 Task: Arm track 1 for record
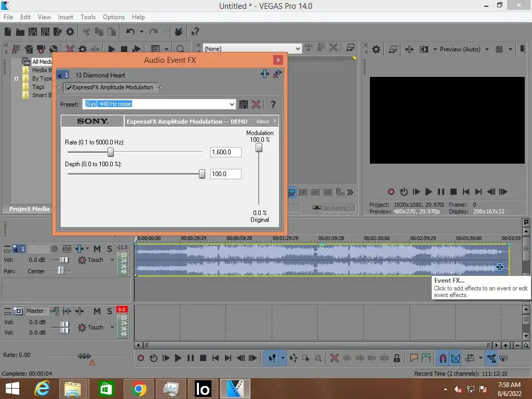pos(54,249)
